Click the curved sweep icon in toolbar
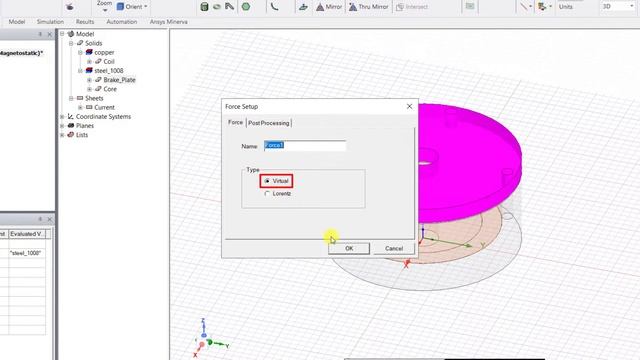The image size is (640, 360). [275, 7]
